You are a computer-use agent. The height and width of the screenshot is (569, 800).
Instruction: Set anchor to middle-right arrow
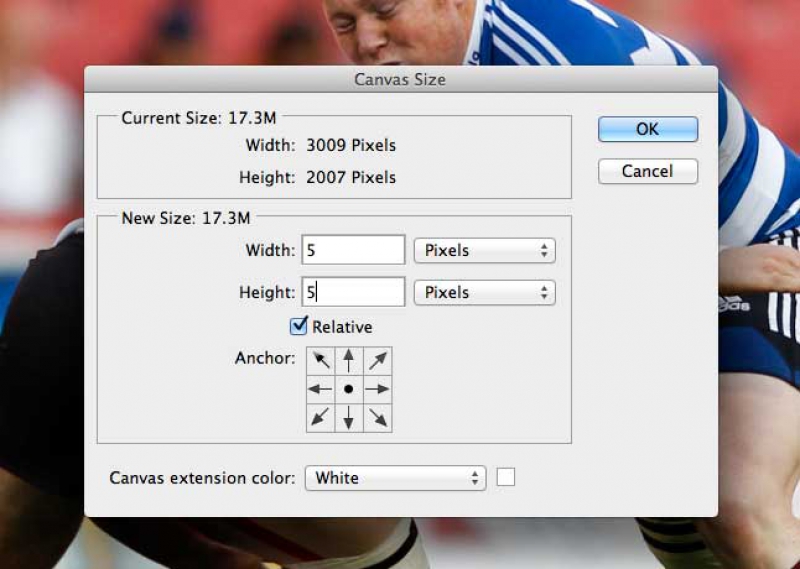coord(378,389)
